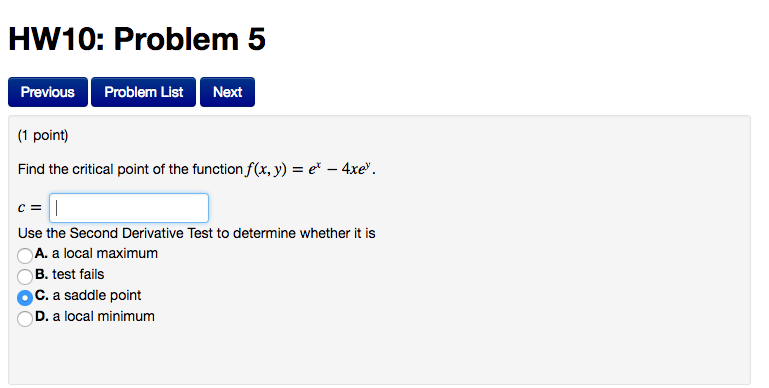Click the "c =" label beside the input
Screen dimensions: 769x388
click(x=29, y=208)
